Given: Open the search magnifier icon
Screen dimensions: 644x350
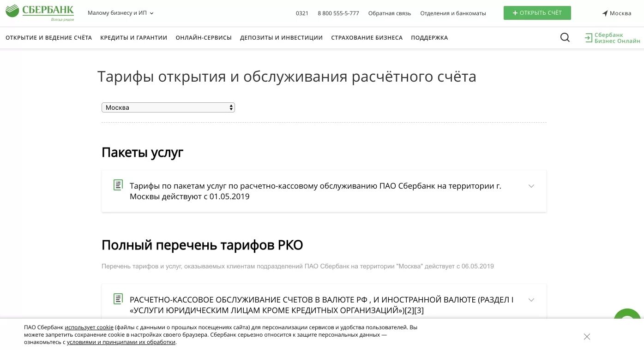Looking at the screenshot, I should (x=565, y=38).
